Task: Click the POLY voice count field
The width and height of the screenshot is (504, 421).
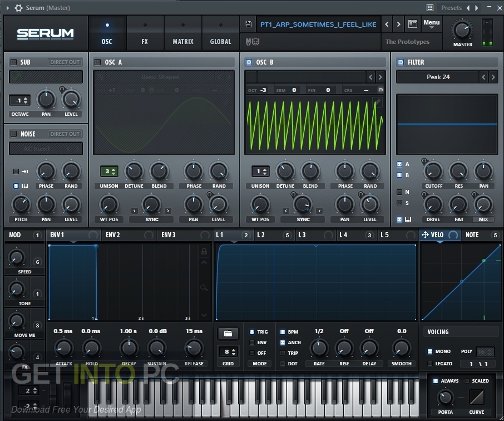Action: [485, 351]
